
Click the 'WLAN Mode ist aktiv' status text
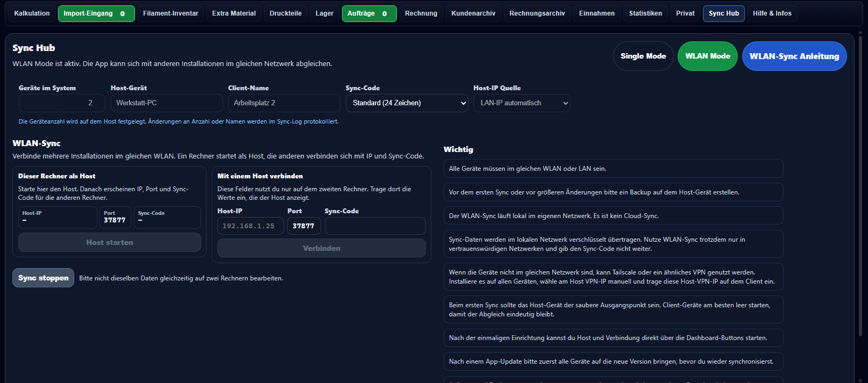172,64
